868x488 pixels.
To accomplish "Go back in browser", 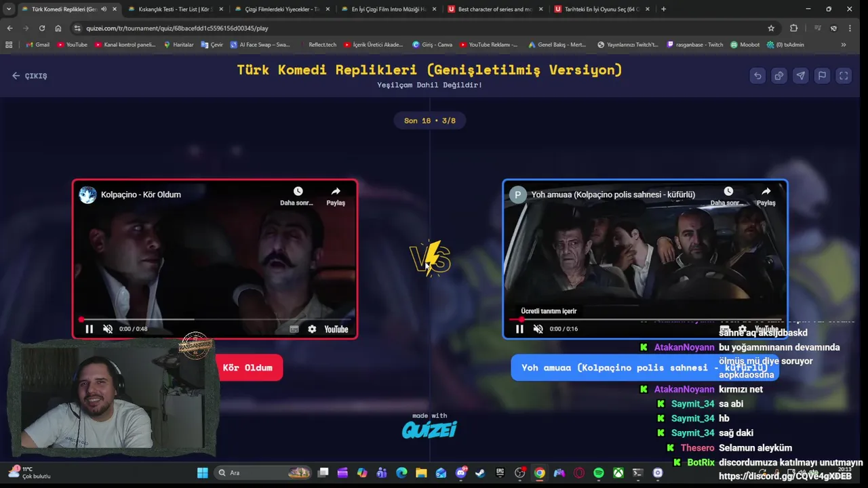I will pos(9,28).
